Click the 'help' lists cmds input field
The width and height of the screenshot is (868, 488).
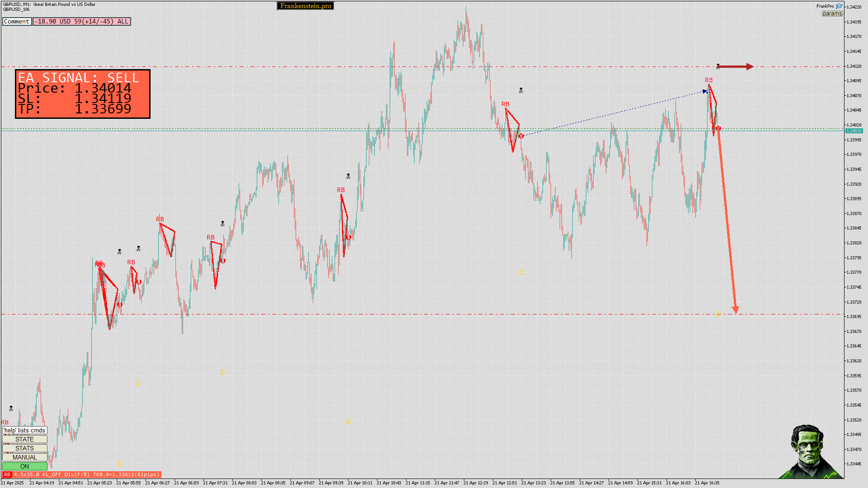click(24, 430)
